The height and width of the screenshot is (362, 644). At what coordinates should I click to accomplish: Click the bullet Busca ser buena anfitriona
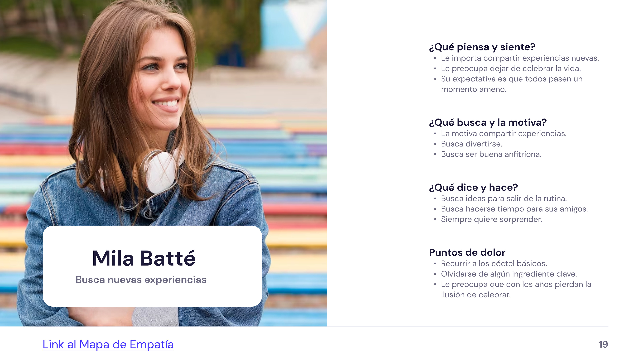tap(491, 154)
